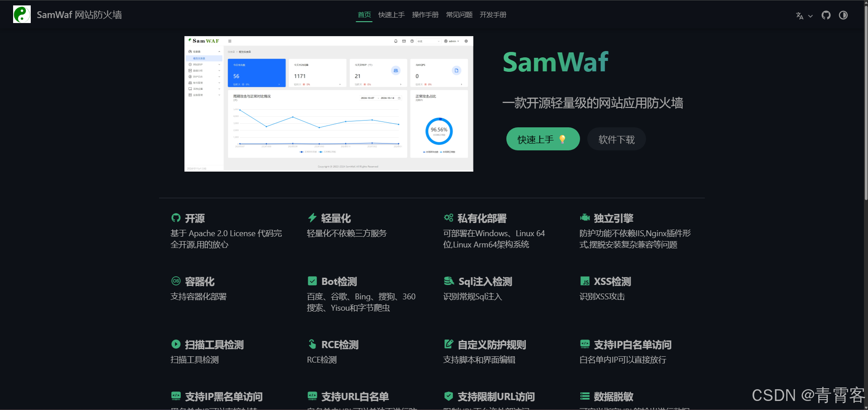Click the JS icon beside XSS检测
Viewport: 868px width, 410px height.
pos(585,281)
